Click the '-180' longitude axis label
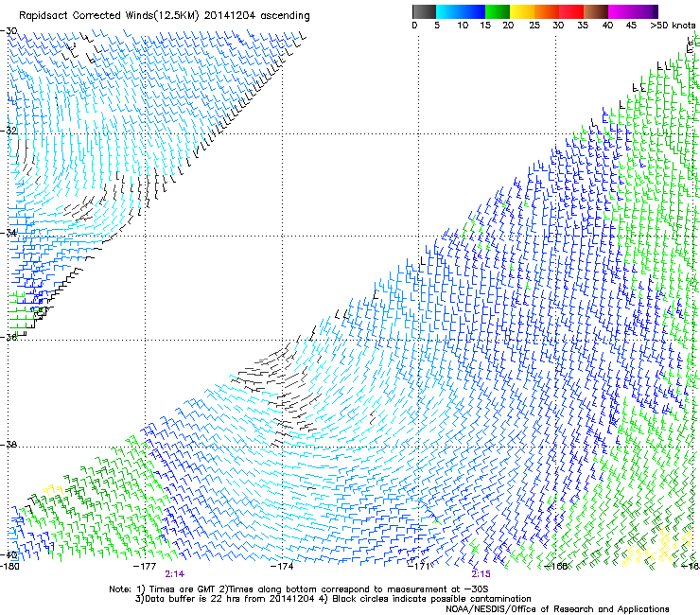This screenshot has width=700, height=615. point(9,566)
